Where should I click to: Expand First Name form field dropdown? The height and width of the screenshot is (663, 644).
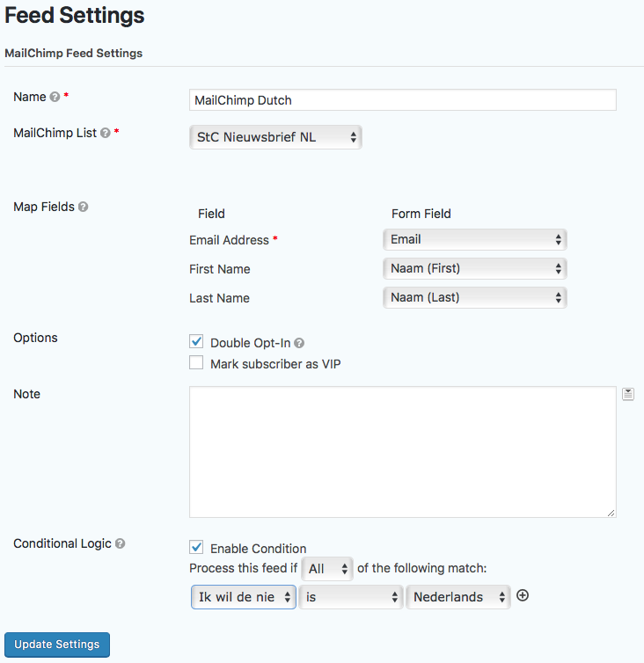[x=474, y=268]
